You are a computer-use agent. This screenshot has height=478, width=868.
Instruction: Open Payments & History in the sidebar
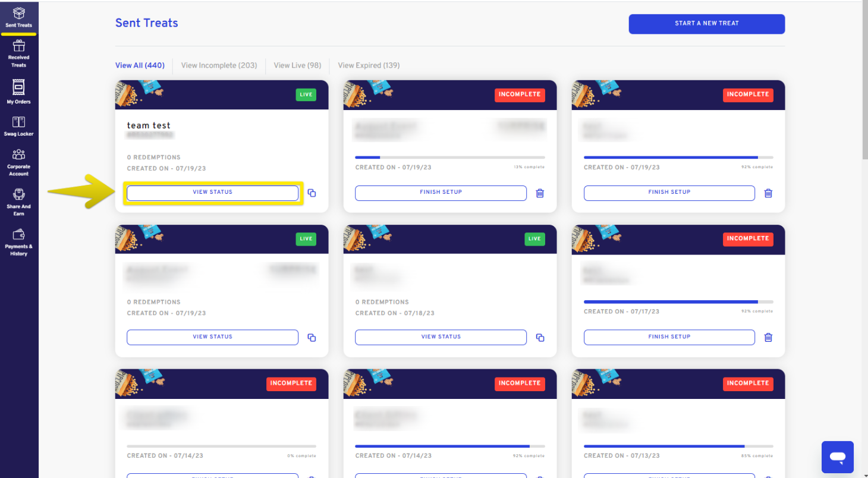[x=18, y=242]
